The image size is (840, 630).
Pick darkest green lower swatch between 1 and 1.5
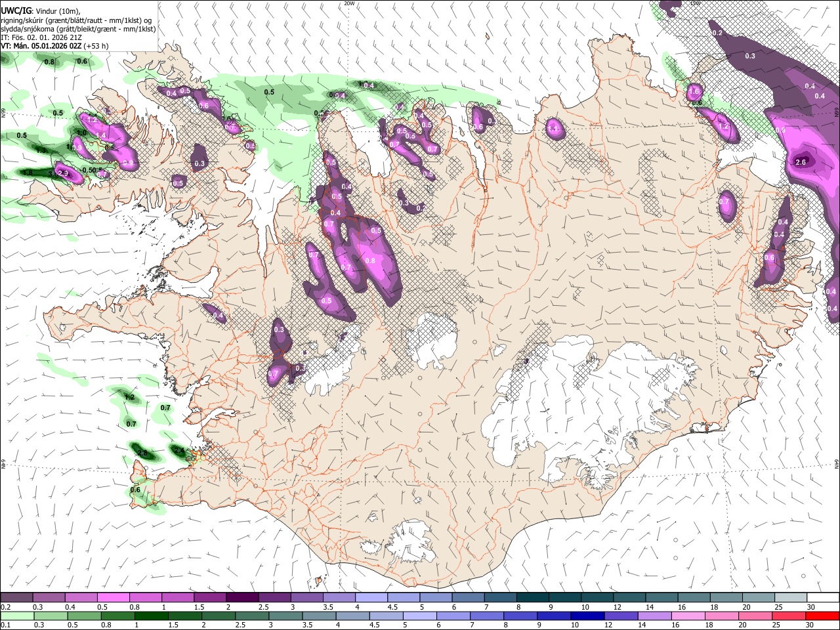[151, 616]
